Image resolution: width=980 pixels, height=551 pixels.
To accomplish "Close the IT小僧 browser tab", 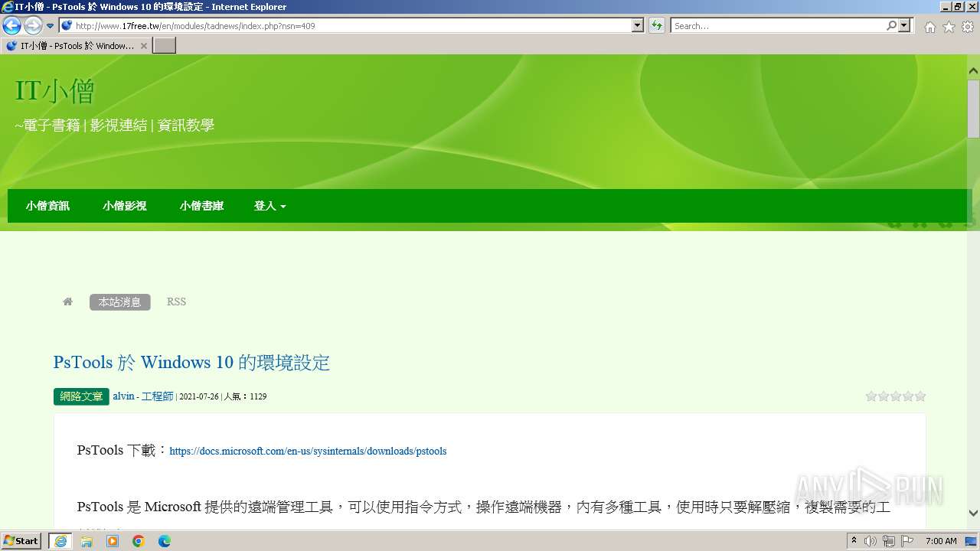I will point(143,46).
